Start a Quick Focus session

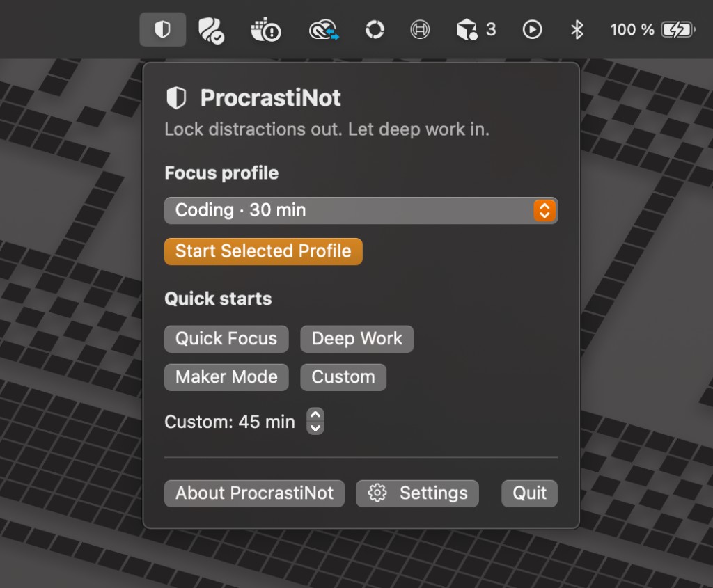[226, 339]
